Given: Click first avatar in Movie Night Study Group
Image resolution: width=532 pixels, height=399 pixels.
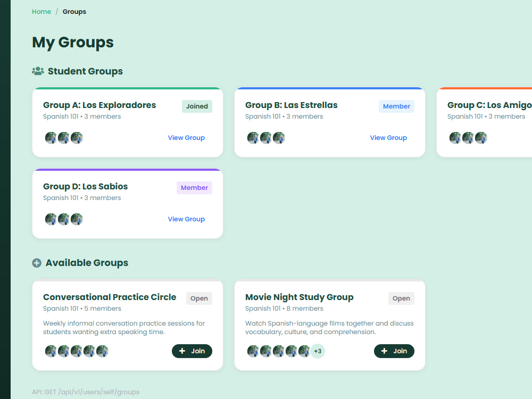Looking at the screenshot, I should (x=253, y=351).
